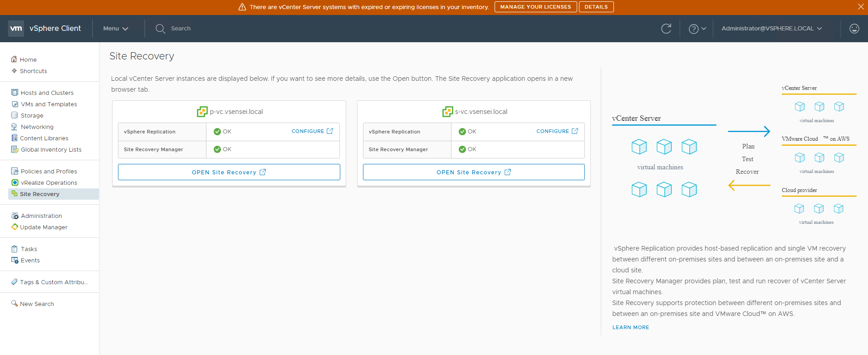Click the refresh icon in top bar
868x355 pixels.
point(666,29)
